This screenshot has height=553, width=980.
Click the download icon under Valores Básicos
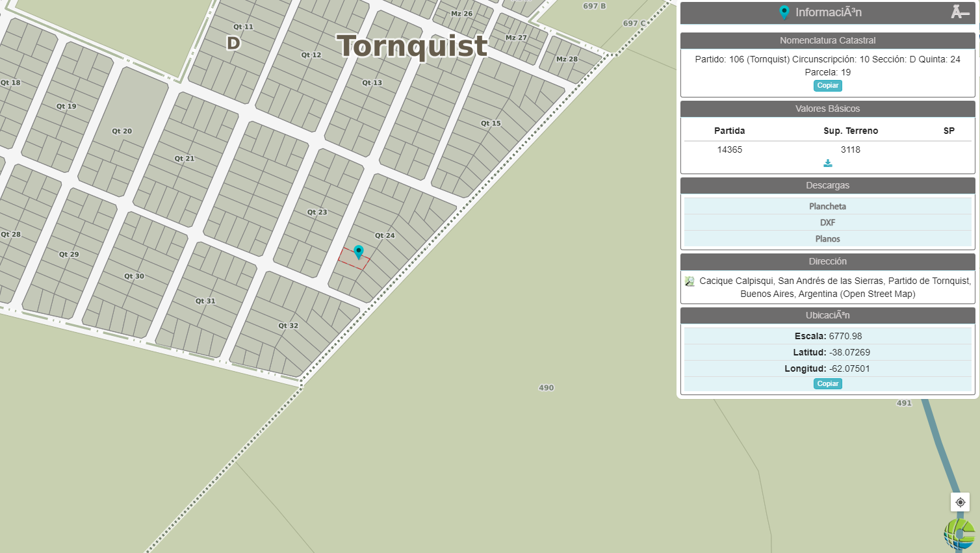pyautogui.click(x=827, y=163)
